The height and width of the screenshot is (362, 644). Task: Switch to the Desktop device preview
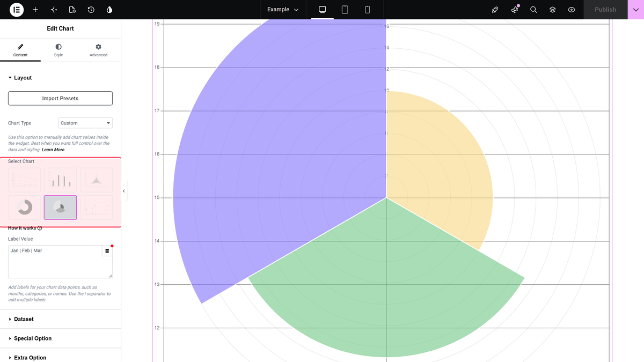[323, 10]
